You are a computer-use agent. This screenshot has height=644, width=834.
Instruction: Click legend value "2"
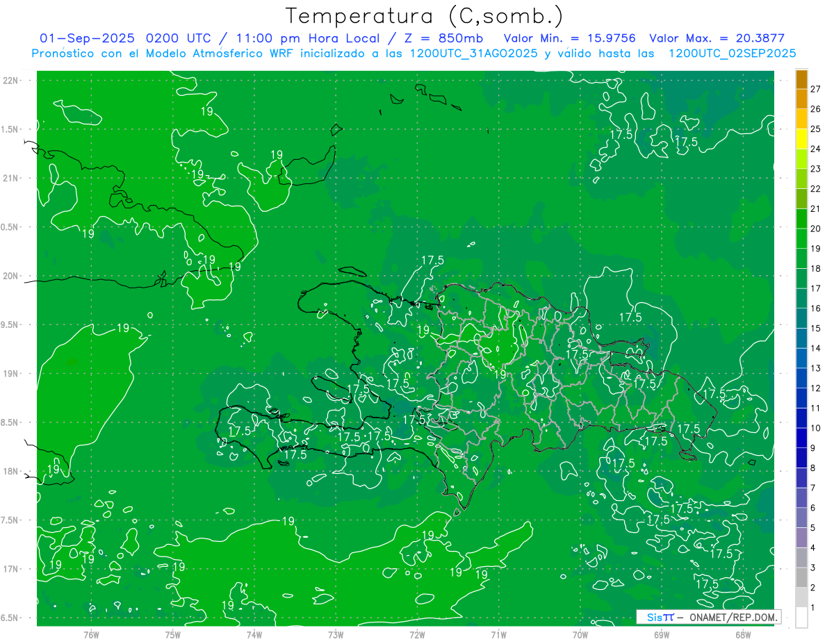813,588
